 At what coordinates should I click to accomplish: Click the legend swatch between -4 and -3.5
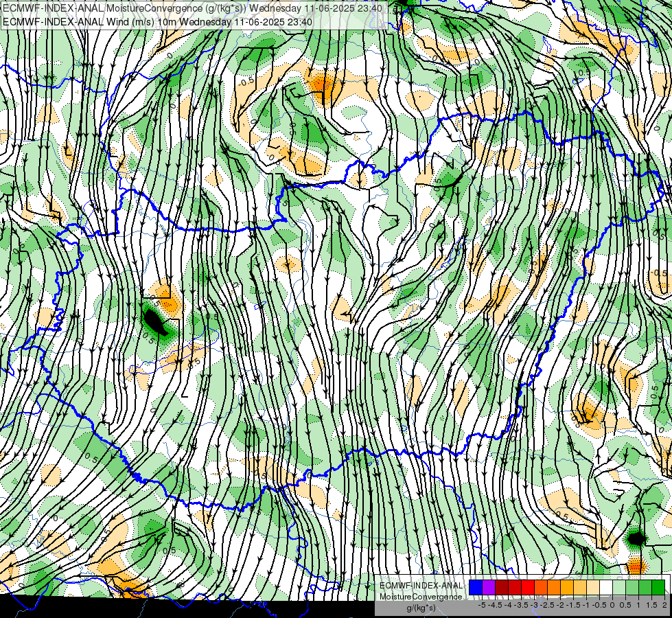pyautogui.click(x=515, y=588)
